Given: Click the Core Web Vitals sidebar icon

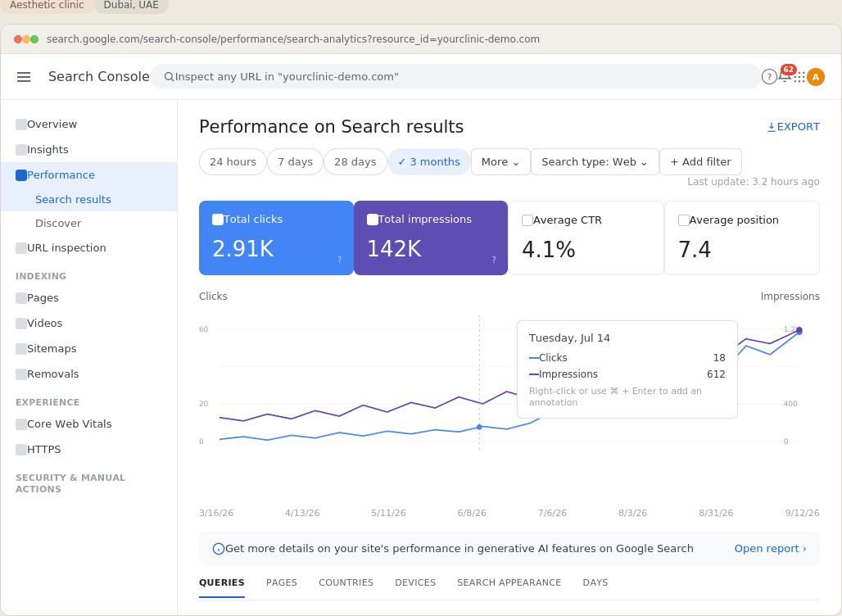Looking at the screenshot, I should 21,424.
